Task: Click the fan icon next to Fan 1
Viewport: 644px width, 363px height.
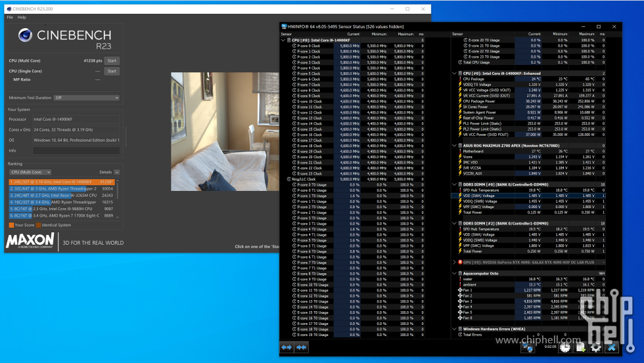Action: click(460, 290)
